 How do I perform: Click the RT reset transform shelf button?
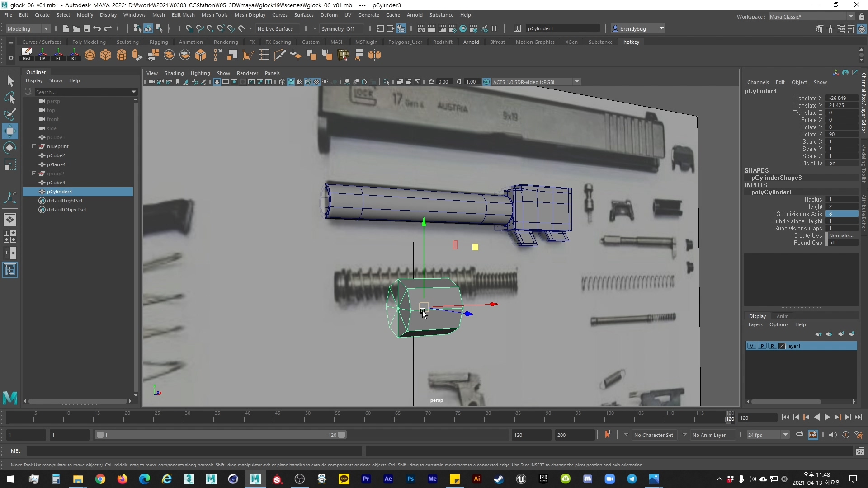(74, 55)
